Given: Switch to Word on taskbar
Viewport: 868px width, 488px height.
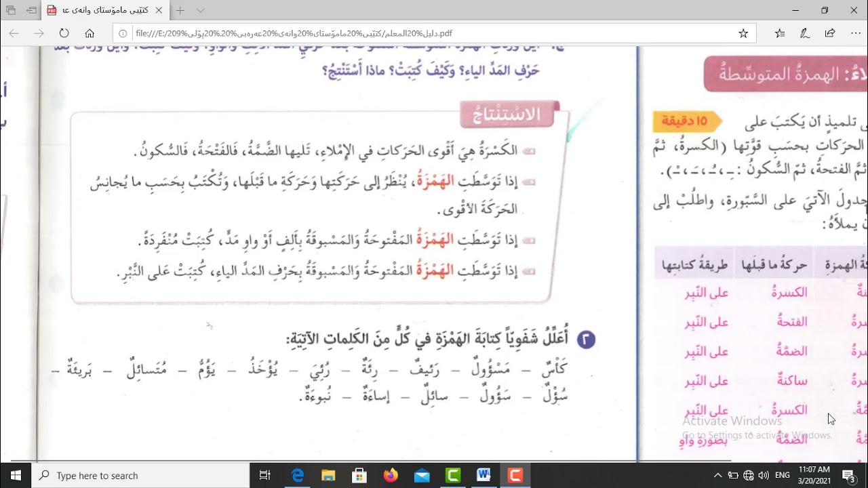Looking at the screenshot, I should (484, 475).
